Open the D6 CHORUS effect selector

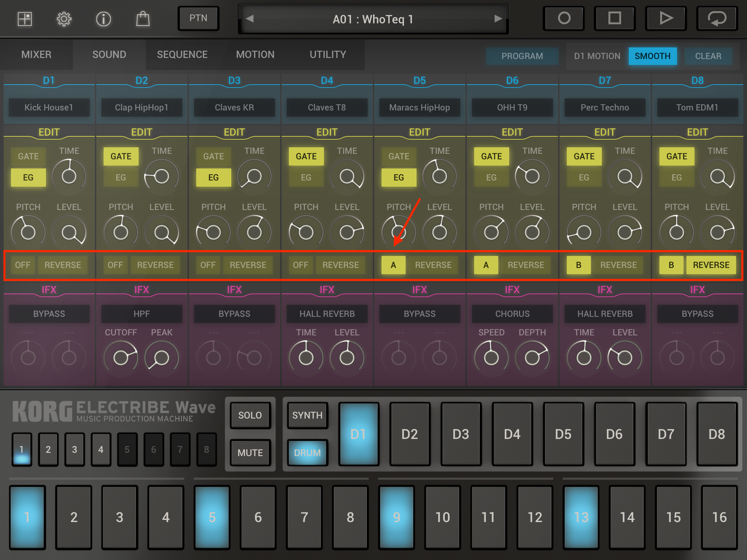pyautogui.click(x=512, y=314)
